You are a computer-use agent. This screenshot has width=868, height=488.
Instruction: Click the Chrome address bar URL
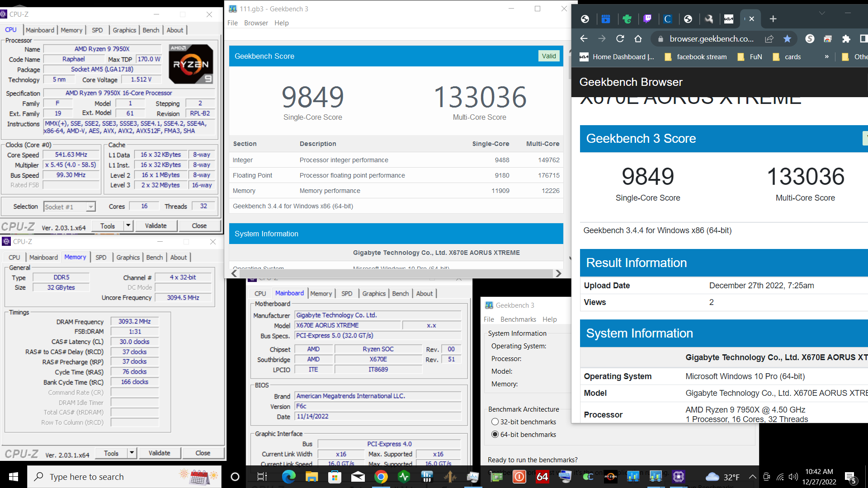(x=712, y=39)
